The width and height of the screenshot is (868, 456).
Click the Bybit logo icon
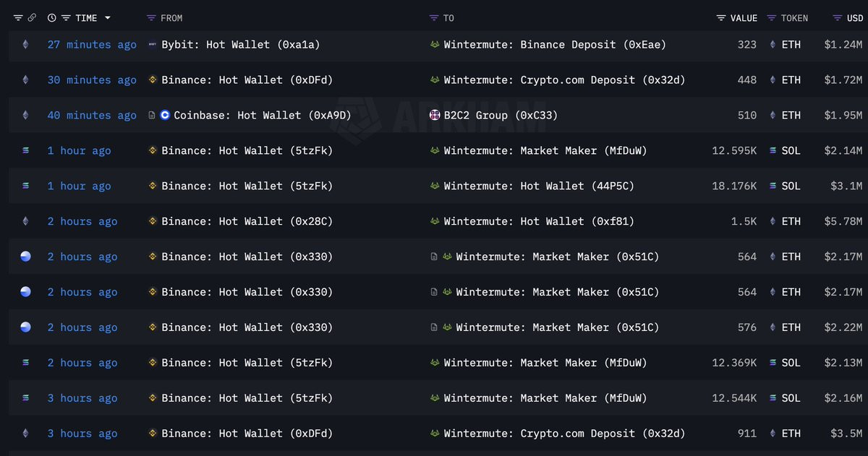[x=152, y=45]
